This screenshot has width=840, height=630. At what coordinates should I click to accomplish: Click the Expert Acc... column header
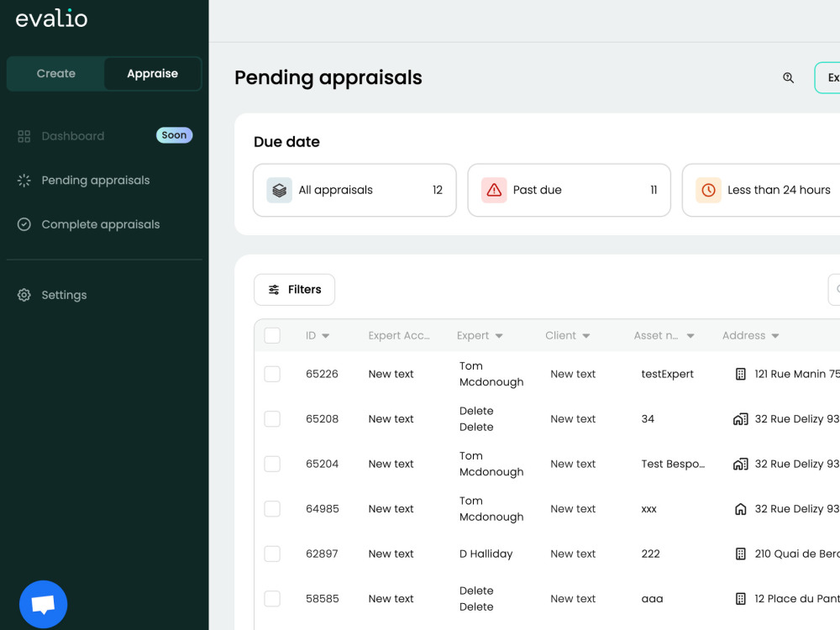pyautogui.click(x=399, y=335)
